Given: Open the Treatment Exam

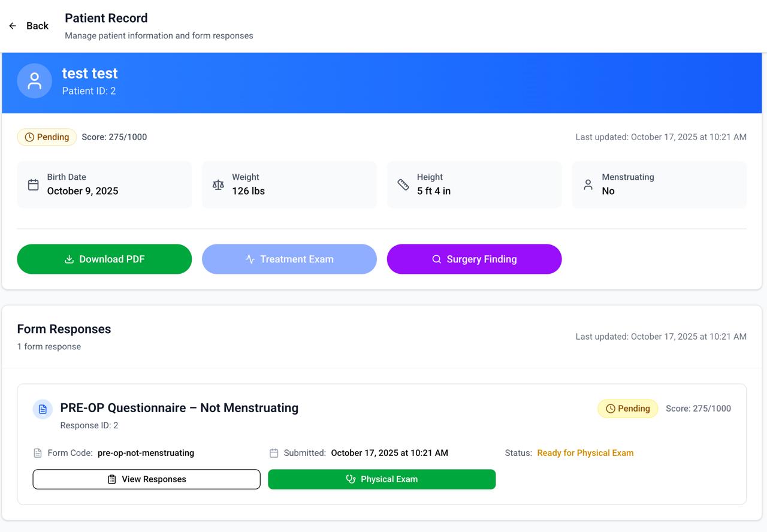Looking at the screenshot, I should pyautogui.click(x=289, y=259).
